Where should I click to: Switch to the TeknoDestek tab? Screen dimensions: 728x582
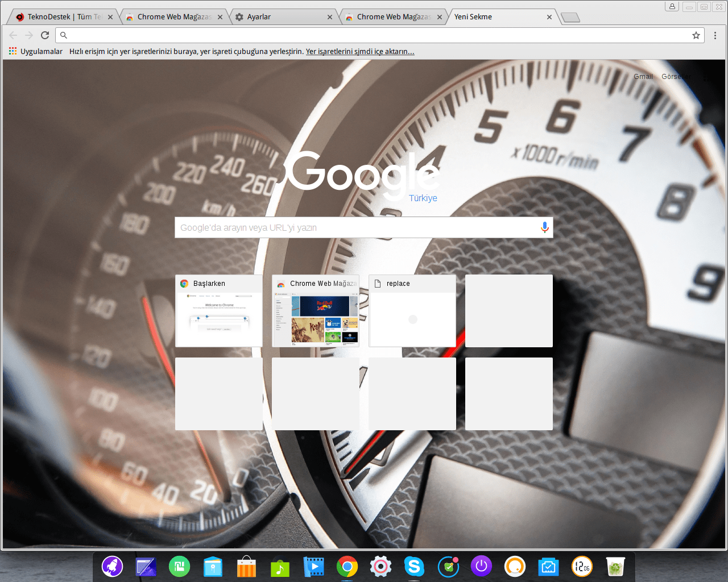pos(63,16)
